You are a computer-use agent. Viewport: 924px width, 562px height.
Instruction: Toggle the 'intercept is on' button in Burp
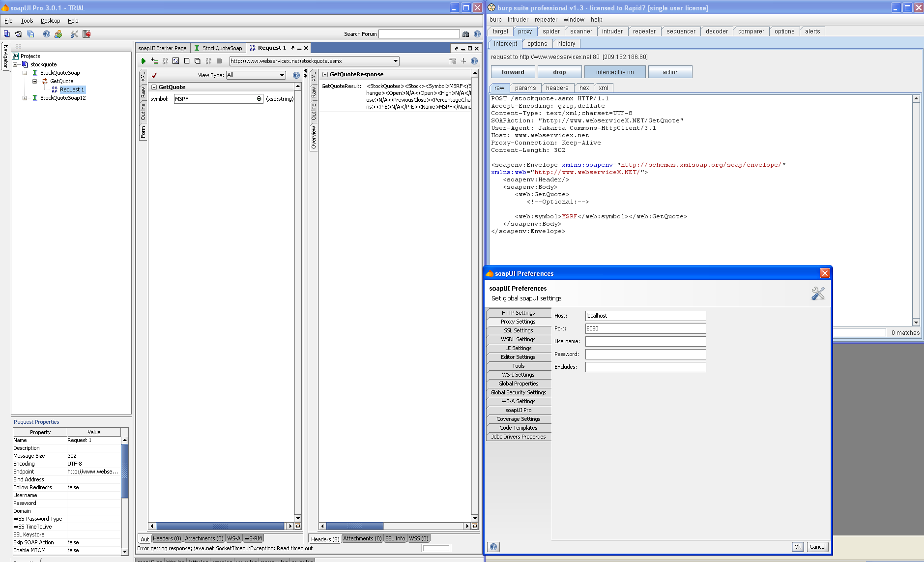615,72
